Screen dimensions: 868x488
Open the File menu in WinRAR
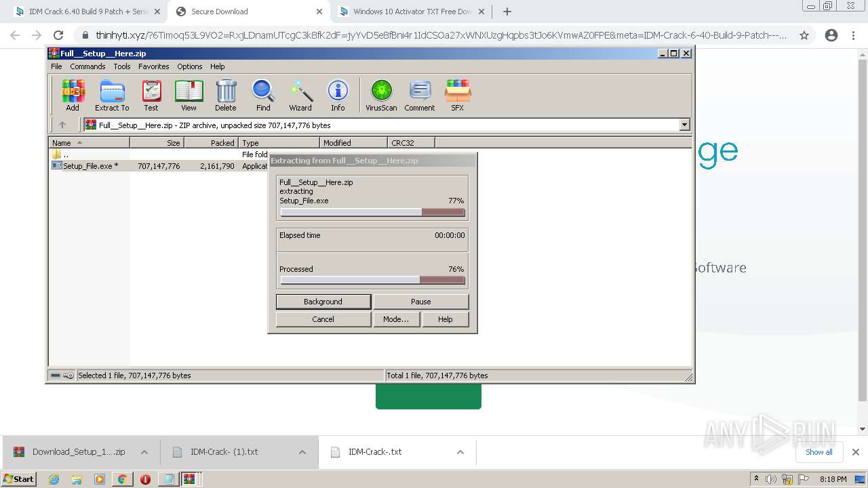coord(56,66)
